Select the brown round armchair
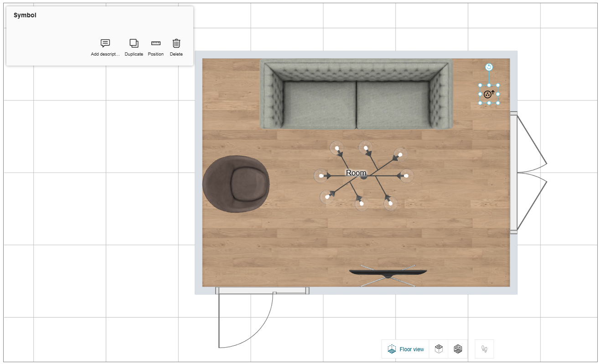 coord(237,184)
